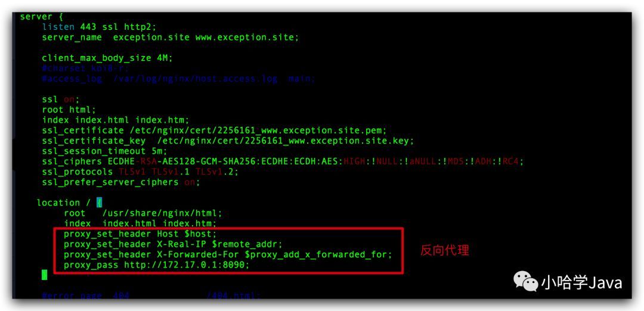This screenshot has width=644, height=311.
Task: Click the 小哈学Java watermark text
Action: click(x=581, y=282)
